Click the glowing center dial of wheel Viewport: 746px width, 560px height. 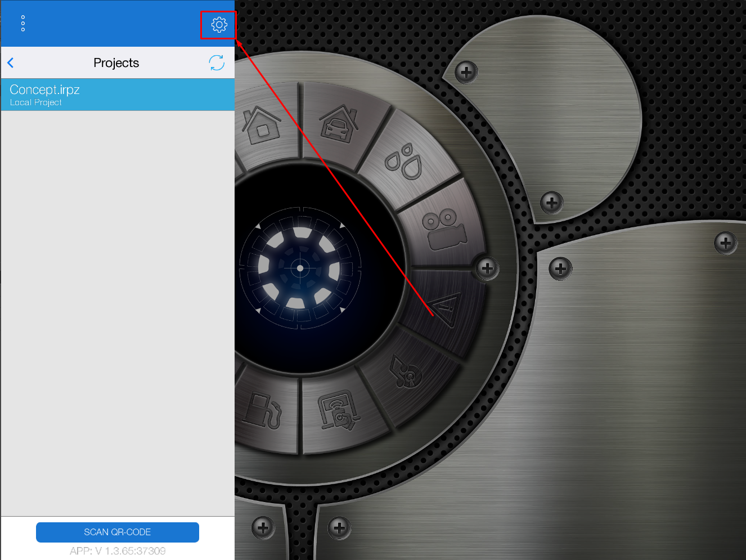(x=300, y=268)
